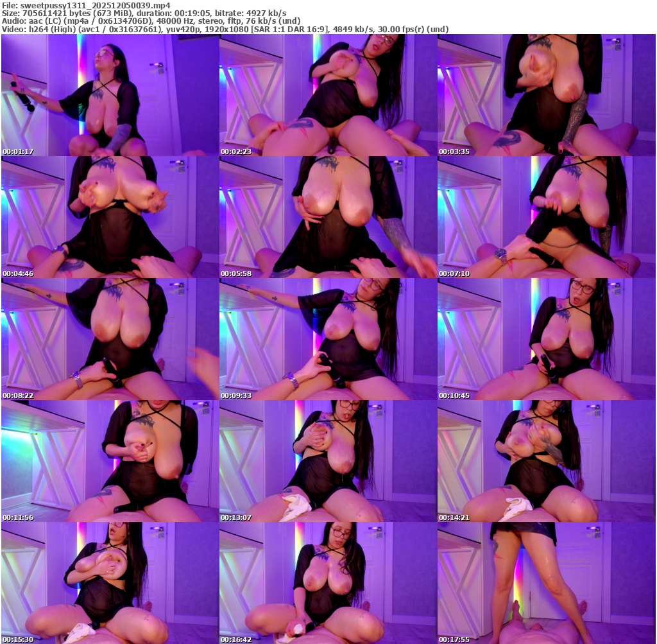
Task: Select the thumbnail frame stamped 00:11:56
Action: 110,461
